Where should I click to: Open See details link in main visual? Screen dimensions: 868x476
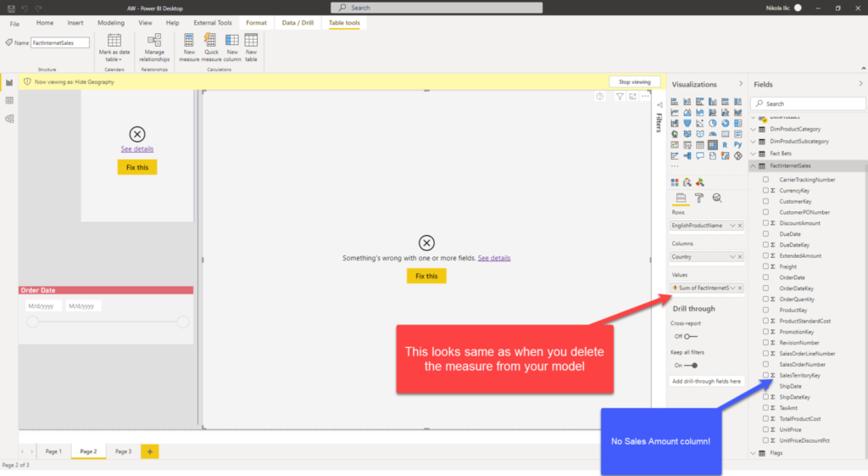494,258
